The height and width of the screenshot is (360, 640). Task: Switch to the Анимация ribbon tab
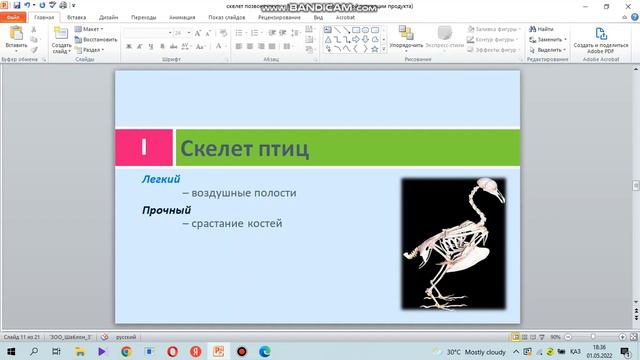click(x=182, y=17)
